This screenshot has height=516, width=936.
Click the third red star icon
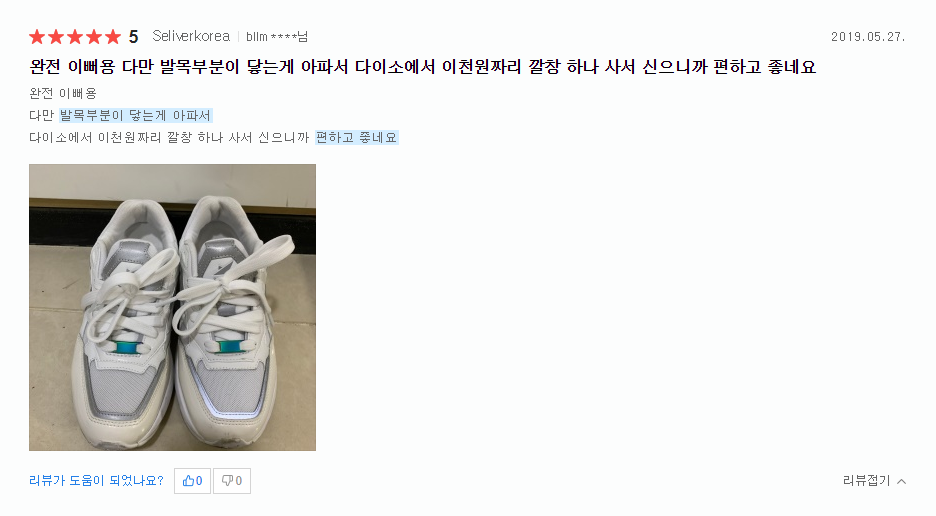pos(75,37)
